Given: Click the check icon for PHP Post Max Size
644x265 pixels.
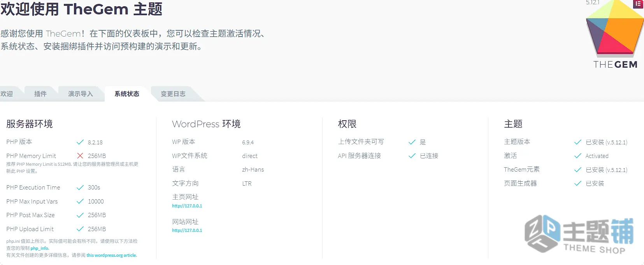Looking at the screenshot, I should click(80, 215).
